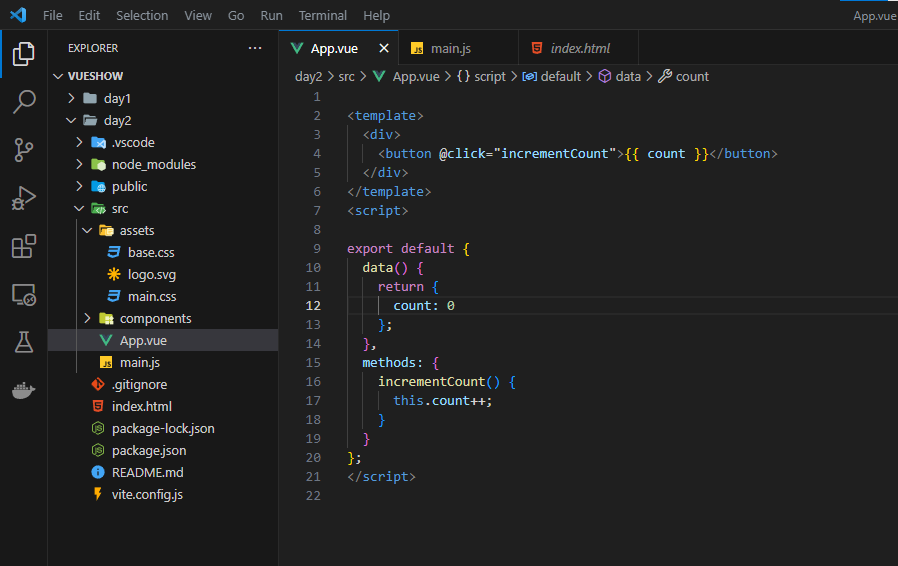Open package-lock.json in the file tree
The image size is (898, 566).
pyautogui.click(x=163, y=428)
